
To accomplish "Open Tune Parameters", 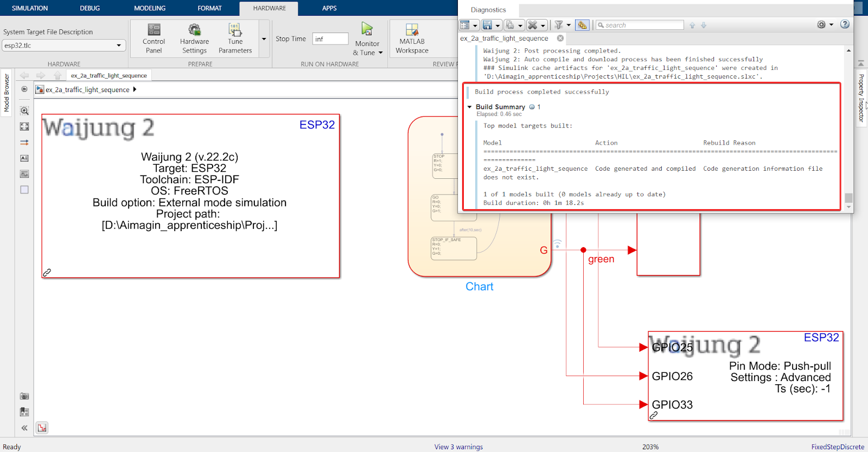I will pos(235,38).
